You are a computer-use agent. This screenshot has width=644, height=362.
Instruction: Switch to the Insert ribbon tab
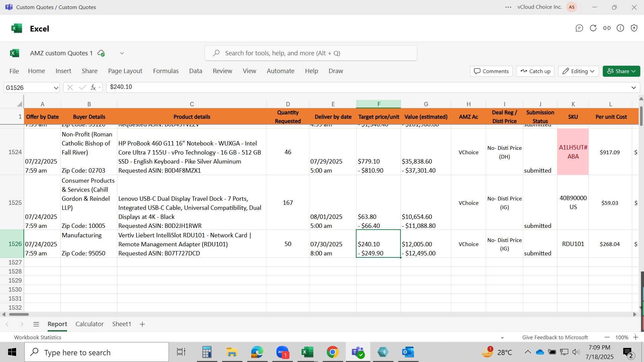click(63, 71)
